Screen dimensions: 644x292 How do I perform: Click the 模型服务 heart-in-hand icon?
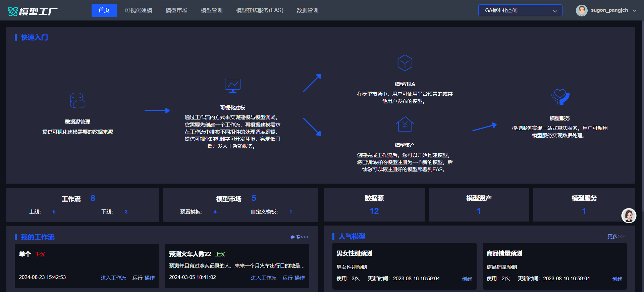pyautogui.click(x=560, y=97)
